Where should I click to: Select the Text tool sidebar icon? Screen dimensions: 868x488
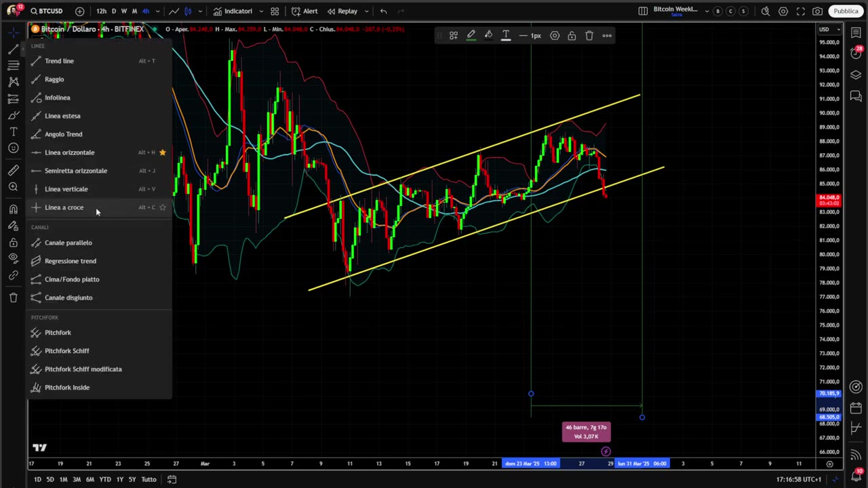point(13,131)
